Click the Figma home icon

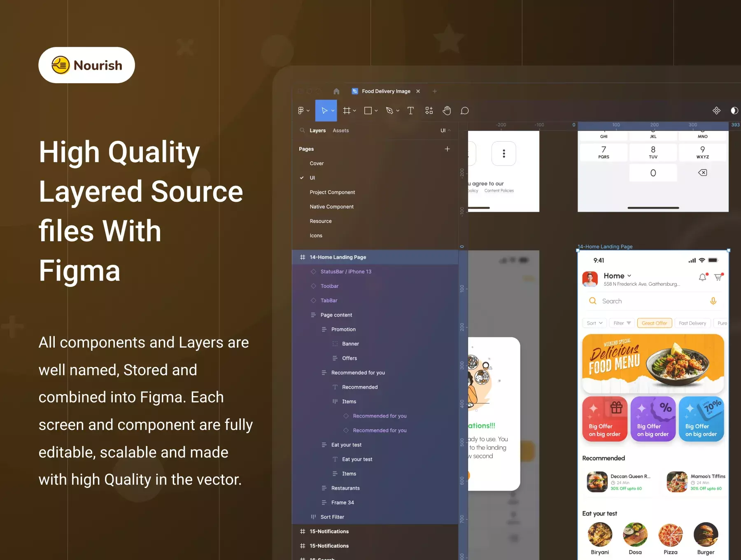pos(336,91)
